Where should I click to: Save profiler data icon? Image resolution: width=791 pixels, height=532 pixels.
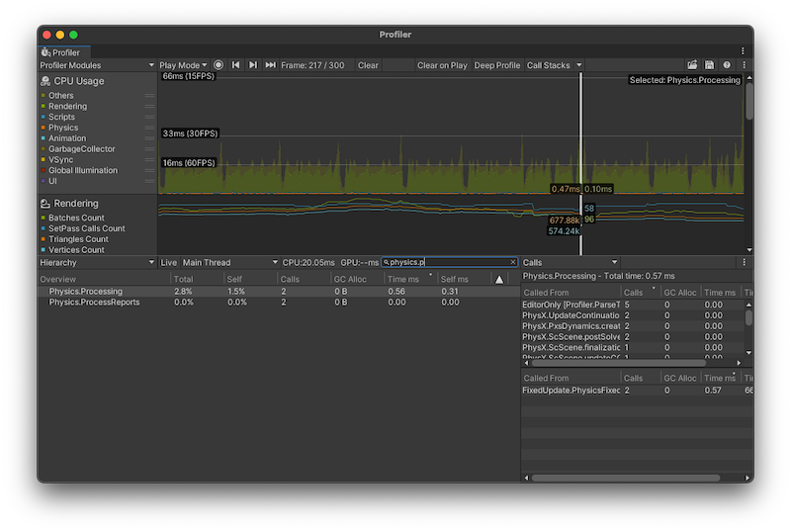(709, 65)
